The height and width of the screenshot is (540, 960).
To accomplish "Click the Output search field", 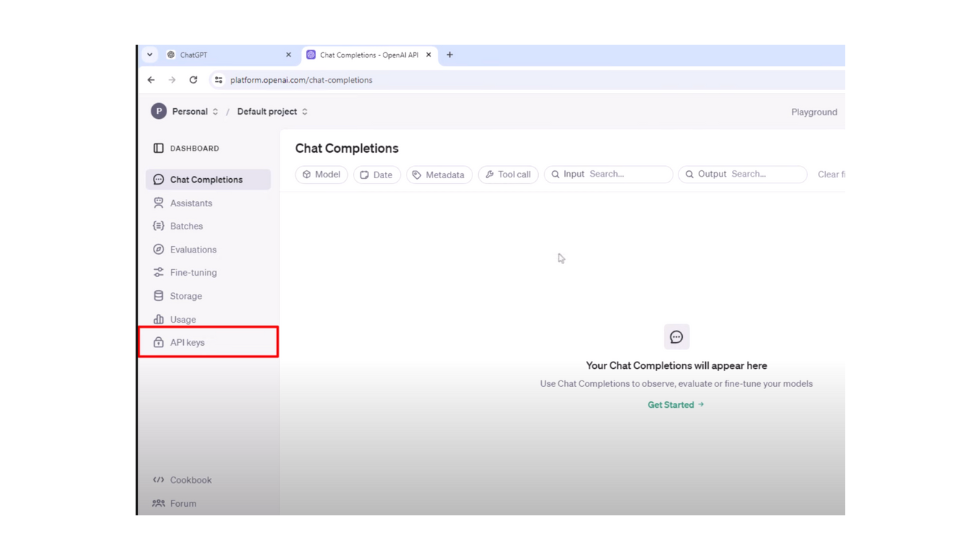I will [x=743, y=174].
